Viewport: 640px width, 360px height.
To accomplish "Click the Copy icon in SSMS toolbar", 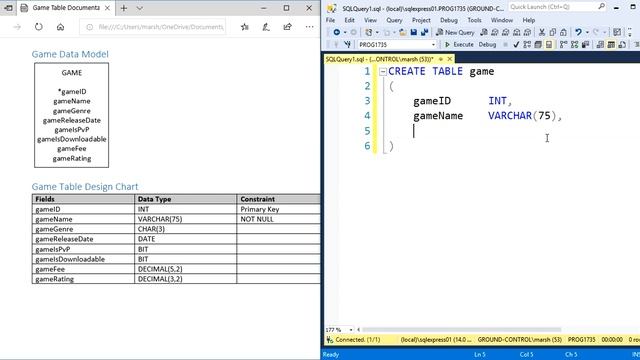I will click(x=553, y=32).
